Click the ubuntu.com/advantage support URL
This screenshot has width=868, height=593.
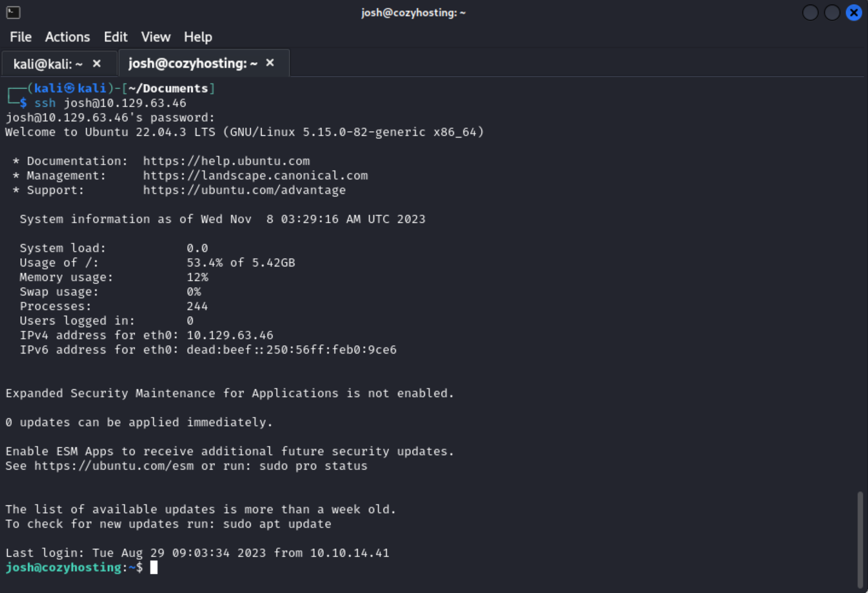click(x=244, y=190)
